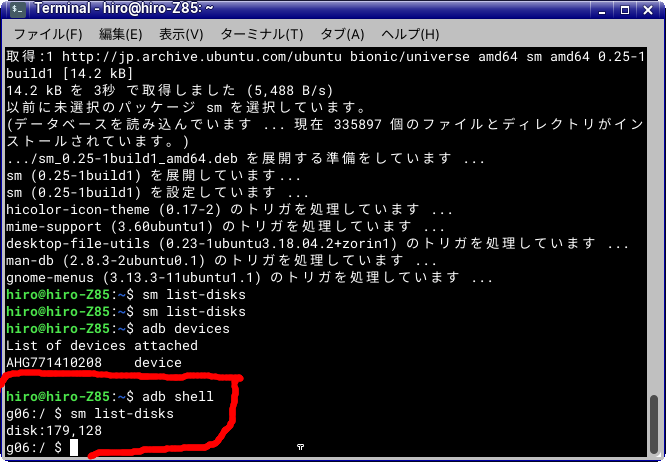Viewport: 666px width, 462px height.
Task: Click the 'desktop-file-utils' trigger line
Action: (x=317, y=243)
